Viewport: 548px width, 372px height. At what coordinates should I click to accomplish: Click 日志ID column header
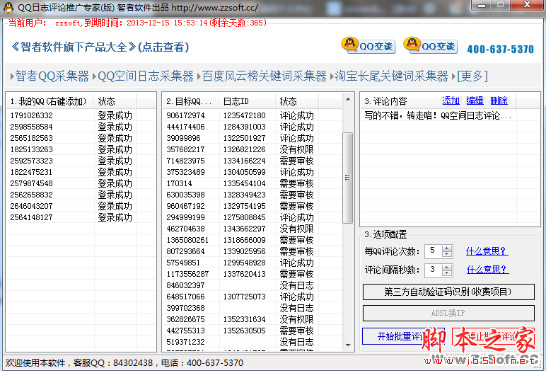(247, 102)
